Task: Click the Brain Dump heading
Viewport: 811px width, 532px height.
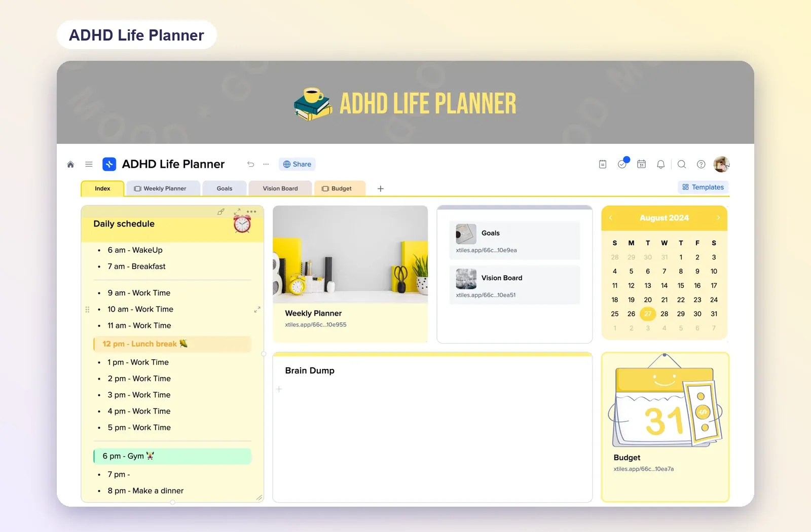Action: click(310, 370)
